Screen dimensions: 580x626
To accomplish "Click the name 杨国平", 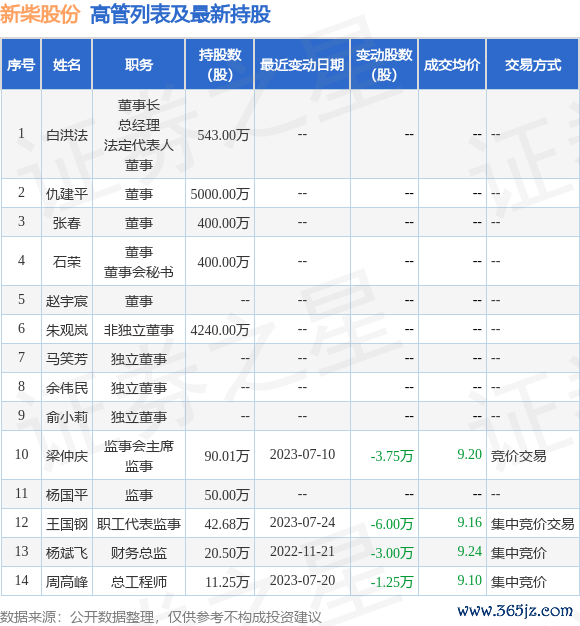I will (67, 495).
